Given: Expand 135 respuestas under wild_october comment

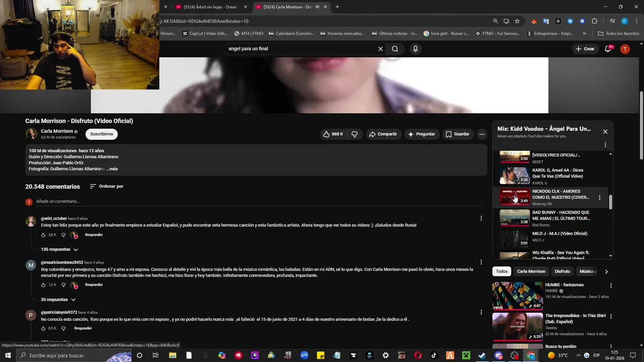Looking at the screenshot, I should coord(59,249).
